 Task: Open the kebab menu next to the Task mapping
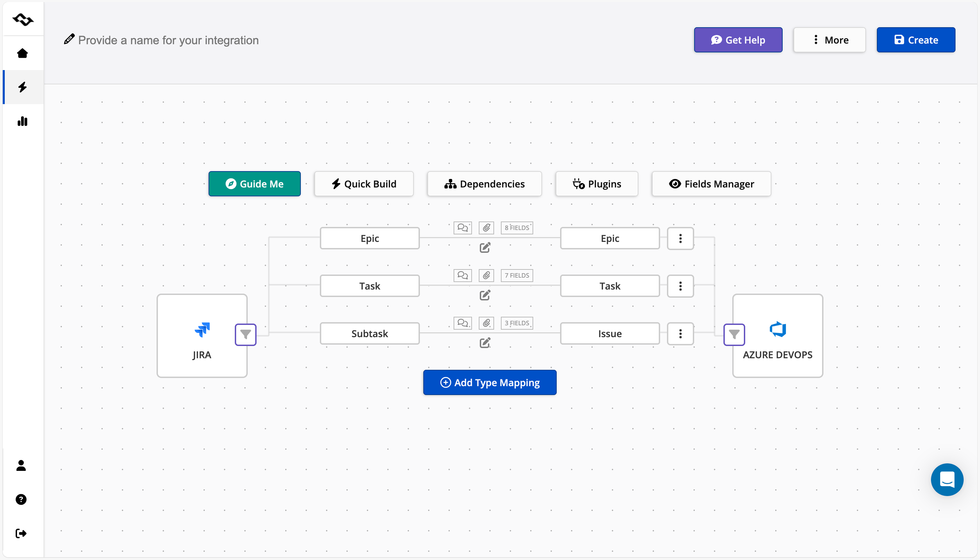(x=680, y=286)
